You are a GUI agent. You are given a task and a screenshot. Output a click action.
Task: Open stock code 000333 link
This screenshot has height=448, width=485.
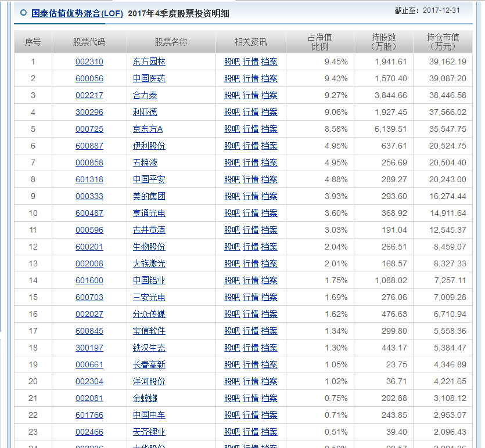coord(89,197)
